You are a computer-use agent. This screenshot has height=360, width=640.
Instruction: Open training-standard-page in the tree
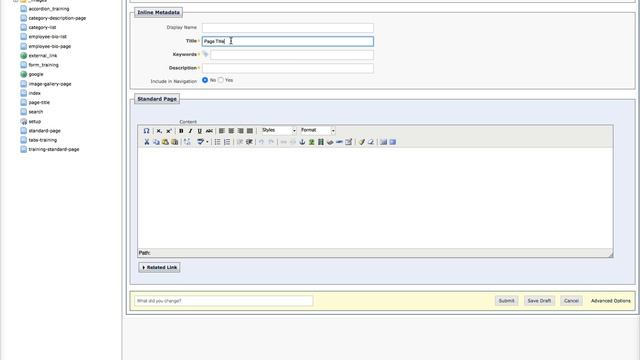click(x=54, y=150)
